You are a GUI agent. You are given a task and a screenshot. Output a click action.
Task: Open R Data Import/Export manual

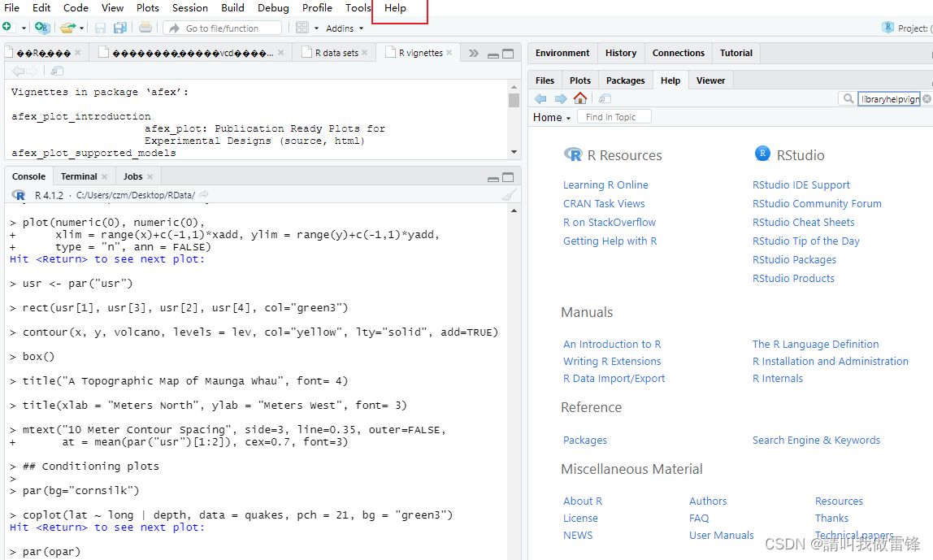point(614,379)
